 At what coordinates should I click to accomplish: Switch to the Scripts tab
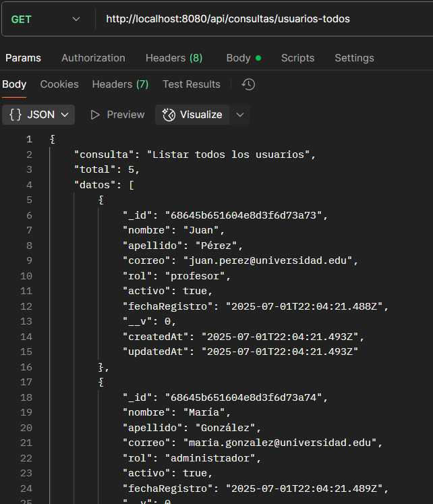point(297,58)
